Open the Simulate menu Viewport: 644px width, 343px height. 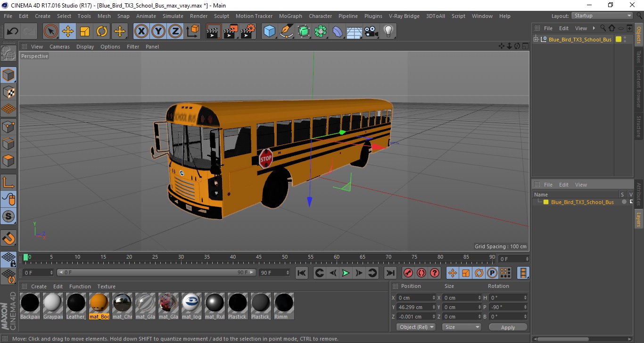173,16
